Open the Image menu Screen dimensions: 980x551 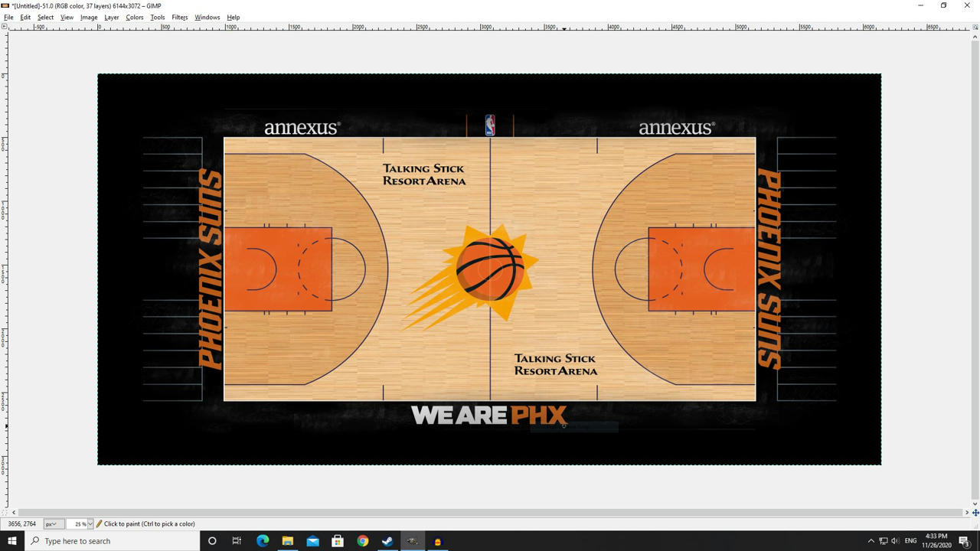click(89, 17)
